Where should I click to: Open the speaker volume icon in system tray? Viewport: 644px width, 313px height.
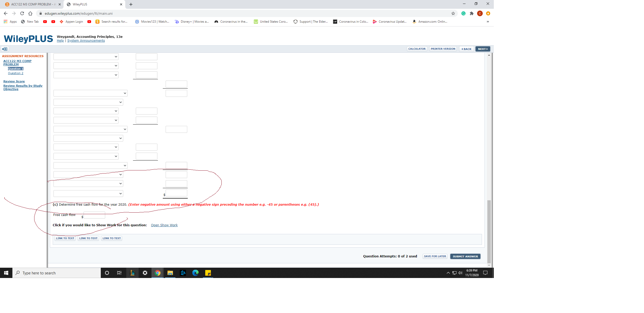coord(460,273)
